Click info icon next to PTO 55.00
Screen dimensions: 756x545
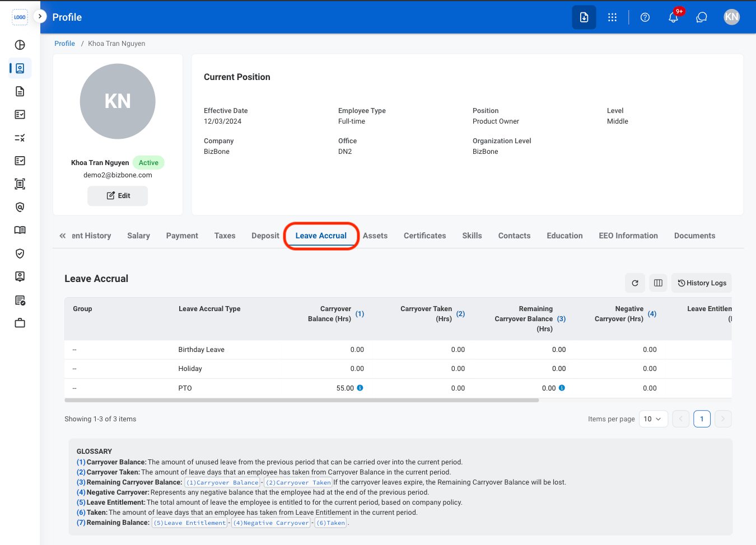[x=360, y=388]
